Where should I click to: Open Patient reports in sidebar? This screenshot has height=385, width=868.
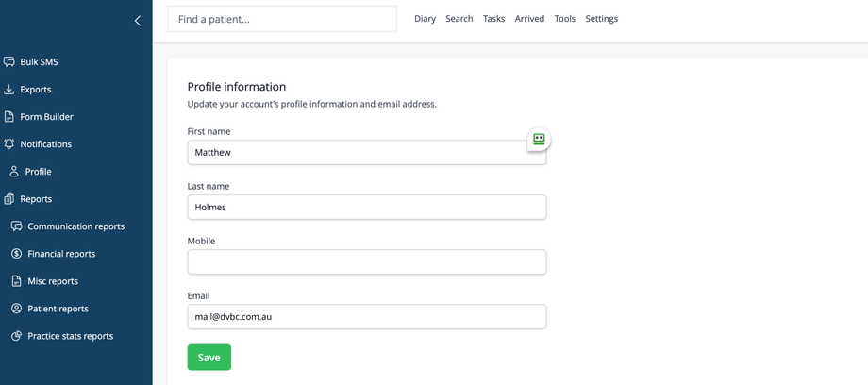pos(58,309)
